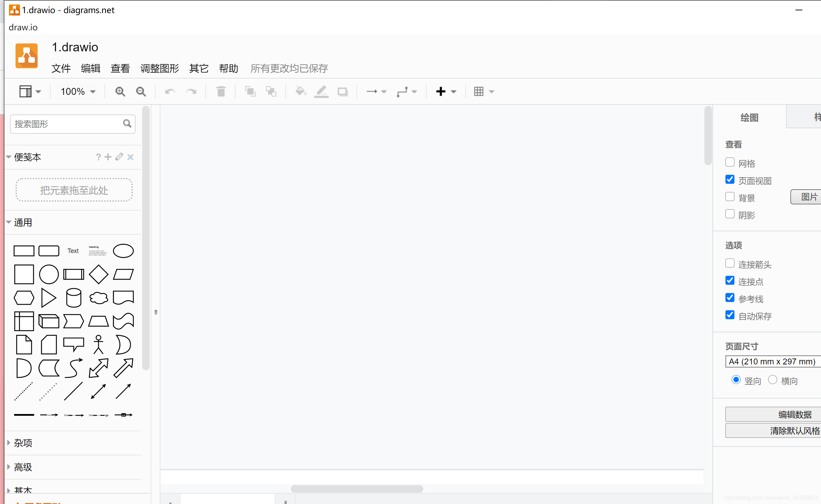This screenshot has width=821, height=504.
Task: Toggle the 背景 background checkbox
Action: (730, 197)
